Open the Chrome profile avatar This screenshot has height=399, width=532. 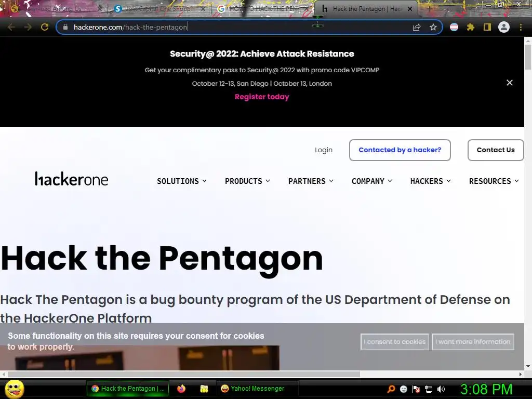(x=504, y=27)
